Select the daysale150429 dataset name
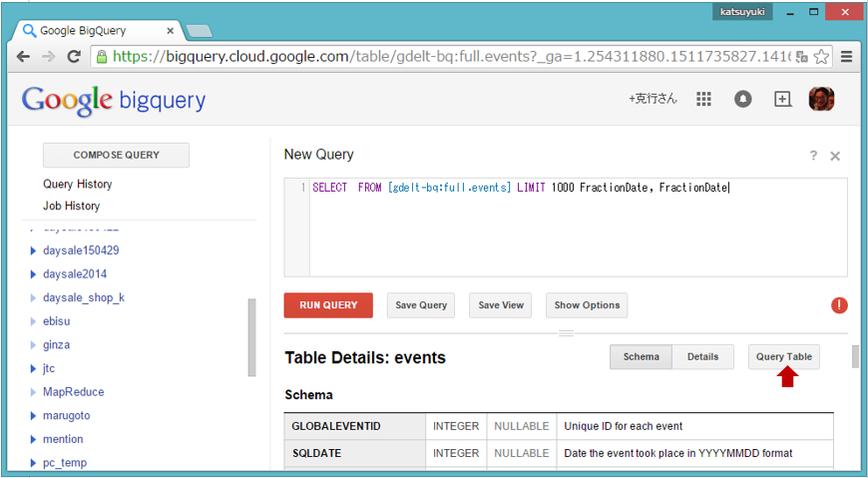The height and width of the screenshot is (478, 868). pos(81,250)
